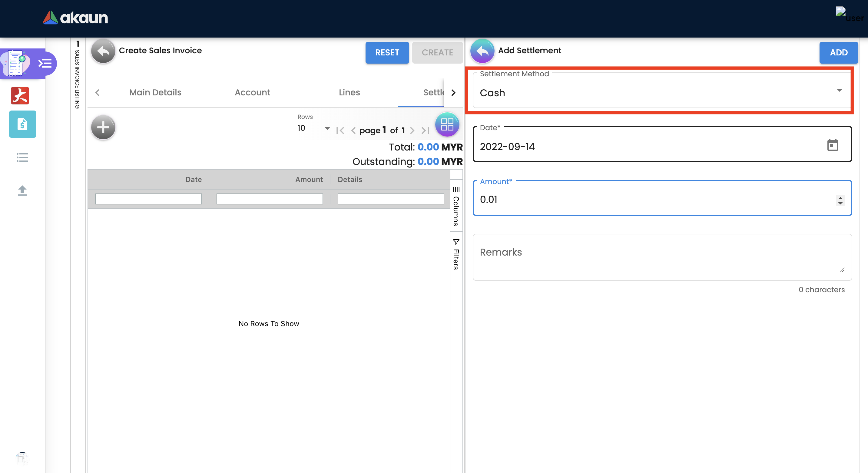The height and width of the screenshot is (473, 868).
Task: Click the red Adobe-style PDF sidebar icon
Action: (20, 96)
